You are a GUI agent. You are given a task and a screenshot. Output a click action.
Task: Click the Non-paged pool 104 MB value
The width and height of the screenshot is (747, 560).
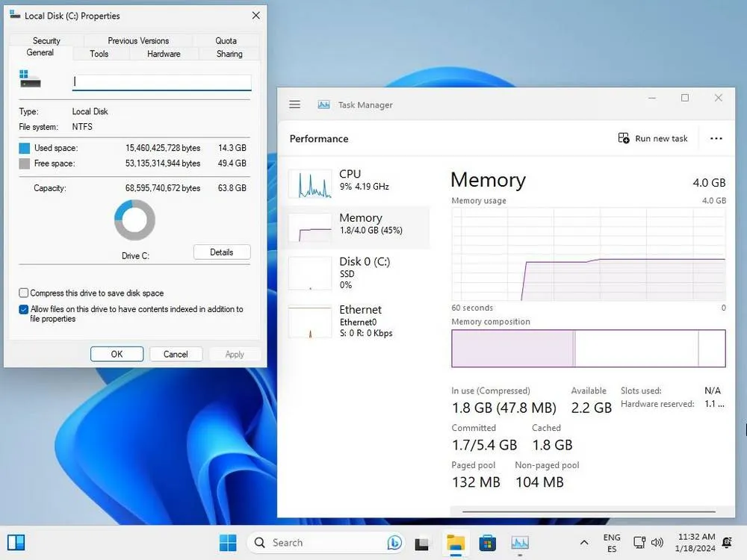point(539,482)
